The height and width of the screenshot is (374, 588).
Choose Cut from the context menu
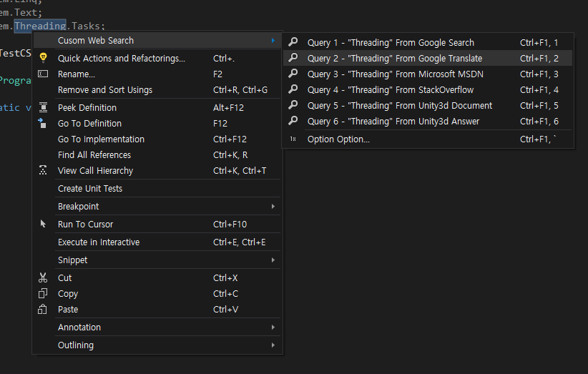(x=157, y=278)
